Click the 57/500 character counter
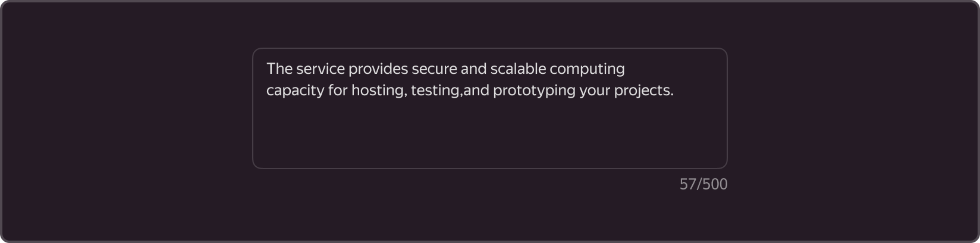980x243 pixels. coord(703,185)
